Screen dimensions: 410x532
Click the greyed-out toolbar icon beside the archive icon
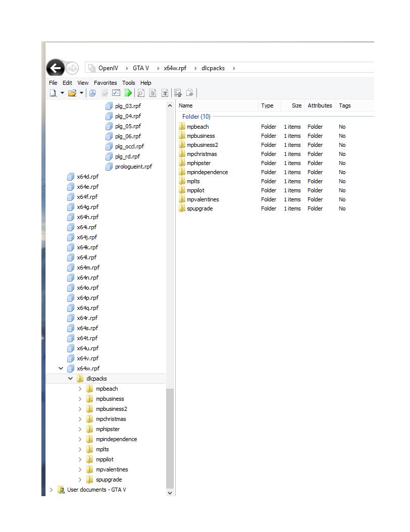[x=105, y=93]
